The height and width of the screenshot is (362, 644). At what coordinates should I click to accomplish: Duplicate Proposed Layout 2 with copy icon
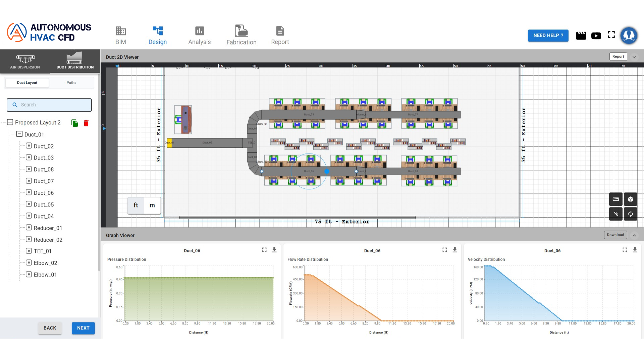(74, 123)
